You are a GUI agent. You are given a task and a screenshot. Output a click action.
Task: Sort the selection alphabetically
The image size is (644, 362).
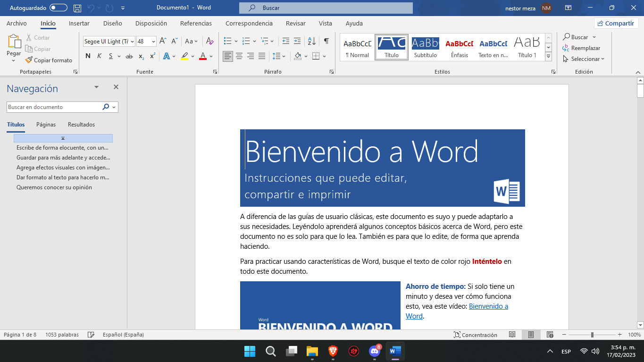311,41
